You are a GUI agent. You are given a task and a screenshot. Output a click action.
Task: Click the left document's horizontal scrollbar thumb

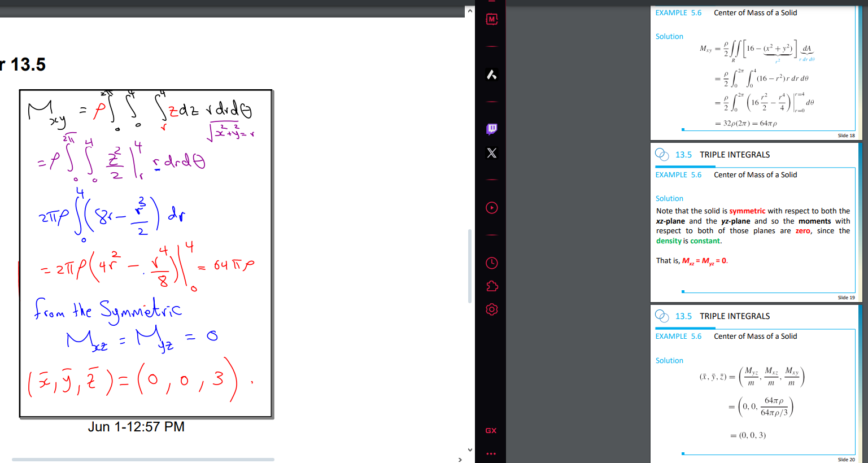143,460
